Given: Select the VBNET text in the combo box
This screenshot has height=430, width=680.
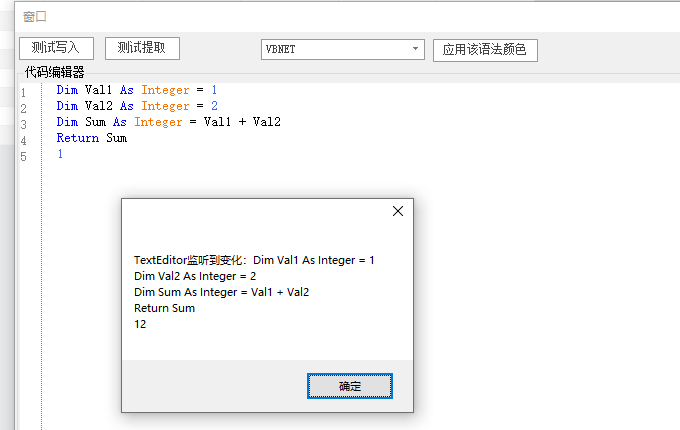Looking at the screenshot, I should click(x=282, y=49).
